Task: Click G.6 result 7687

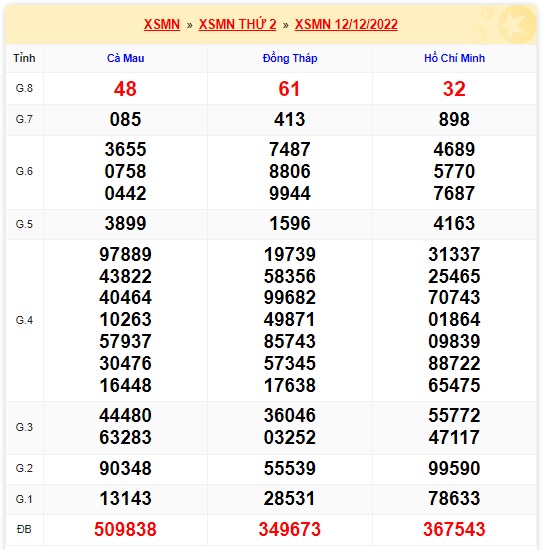Action: click(x=454, y=193)
